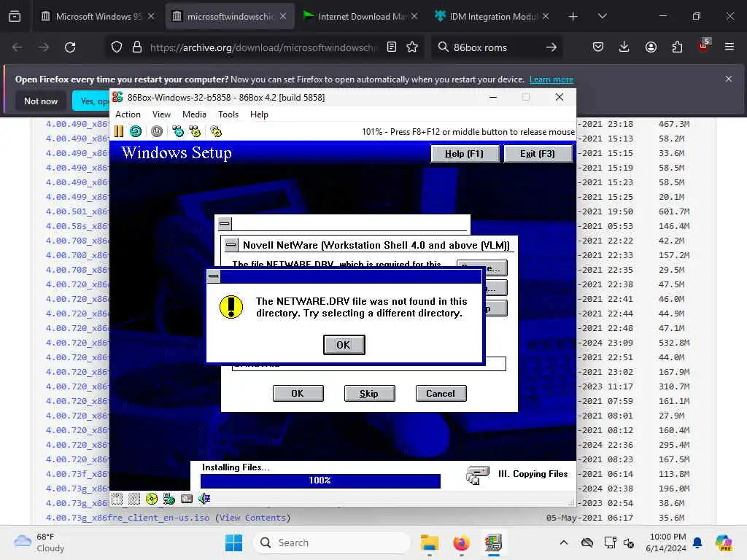The image size is (747, 560).
Task: Open Help menu in 86Box
Action: coord(259,114)
